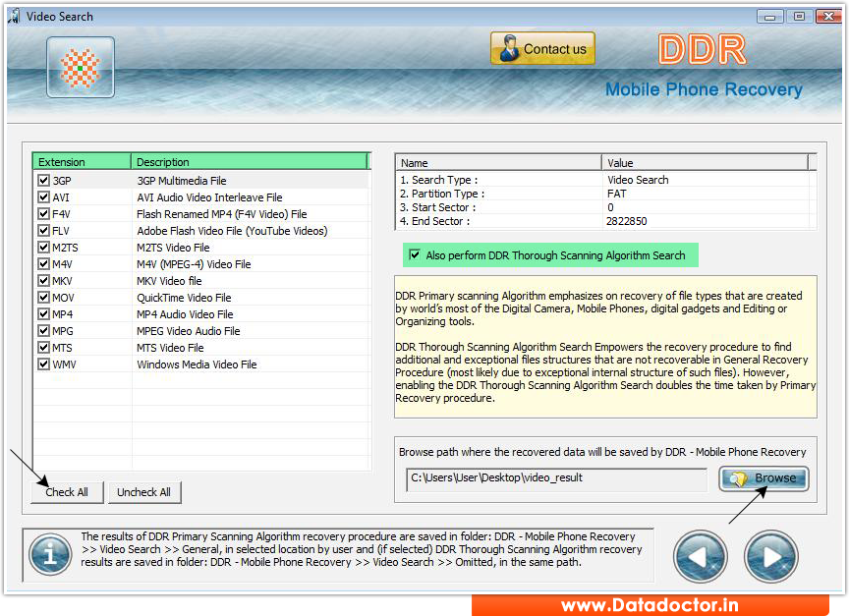Toggle the F4V extension checkbox
The height and width of the screenshot is (616, 849).
[x=44, y=214]
